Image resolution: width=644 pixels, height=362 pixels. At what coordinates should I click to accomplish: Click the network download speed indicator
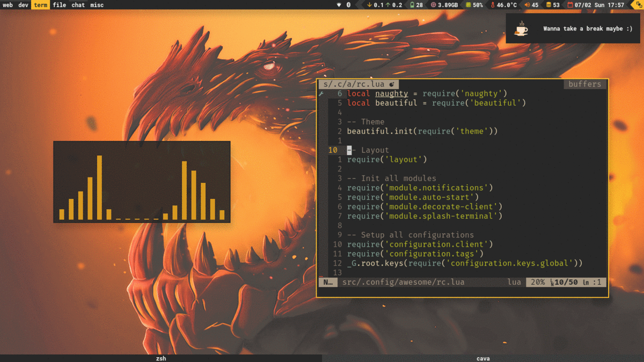[376, 5]
